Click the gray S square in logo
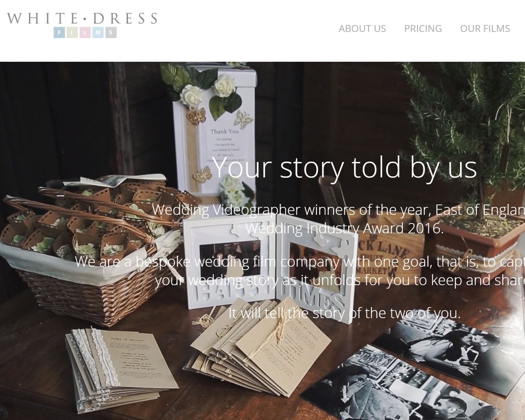 111,33
